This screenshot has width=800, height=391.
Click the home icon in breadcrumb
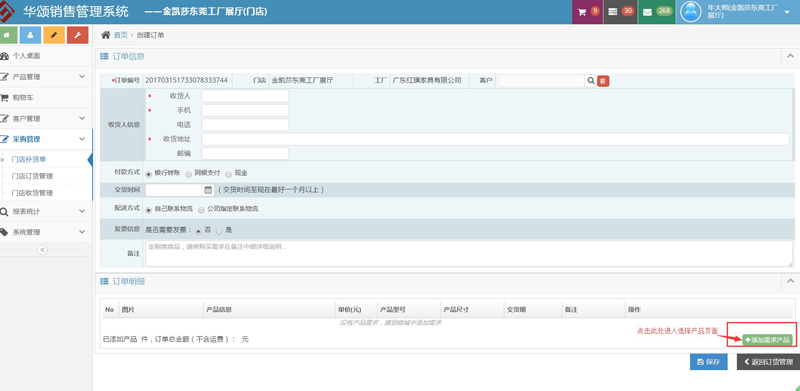pyautogui.click(x=106, y=35)
